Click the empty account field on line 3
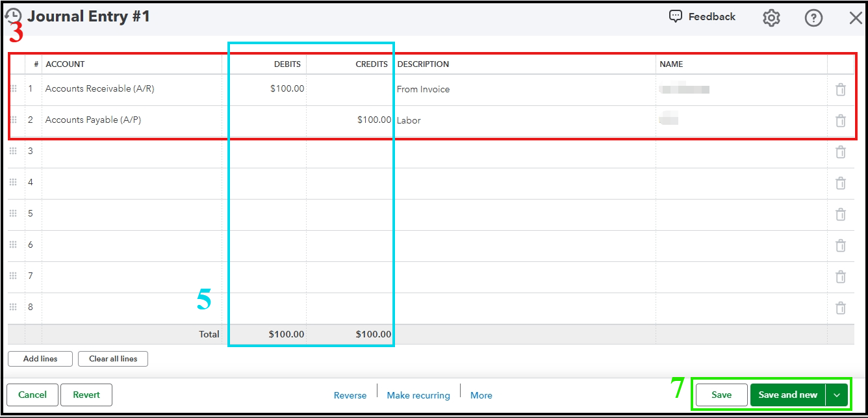The width and height of the screenshot is (868, 418). click(x=133, y=151)
